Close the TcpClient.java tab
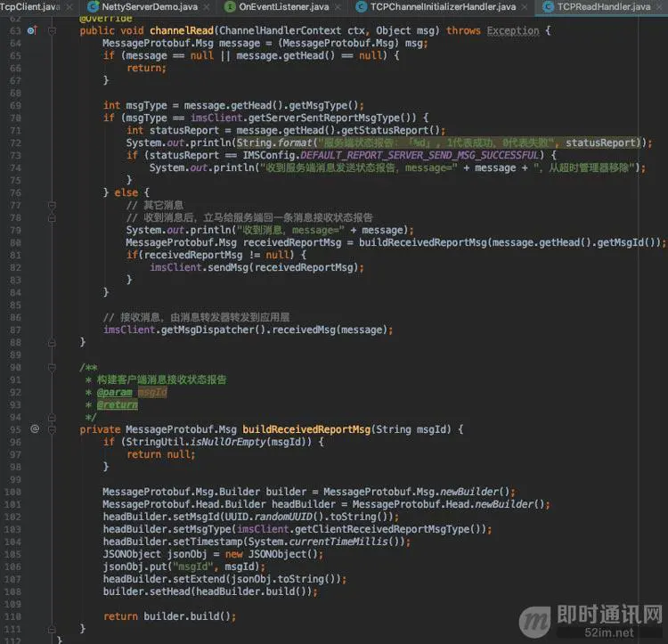 tap(69, 7)
